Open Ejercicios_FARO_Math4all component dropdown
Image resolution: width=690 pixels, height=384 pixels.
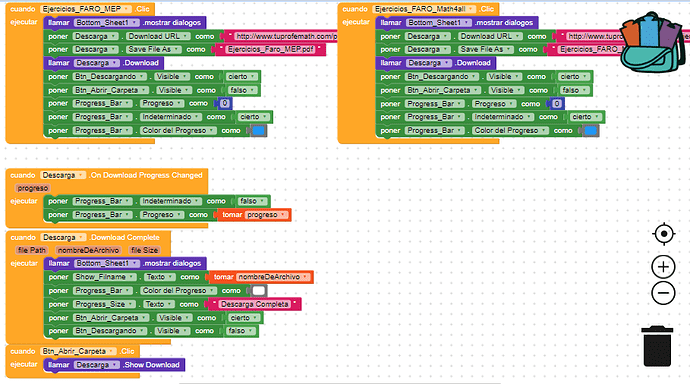tap(424, 9)
